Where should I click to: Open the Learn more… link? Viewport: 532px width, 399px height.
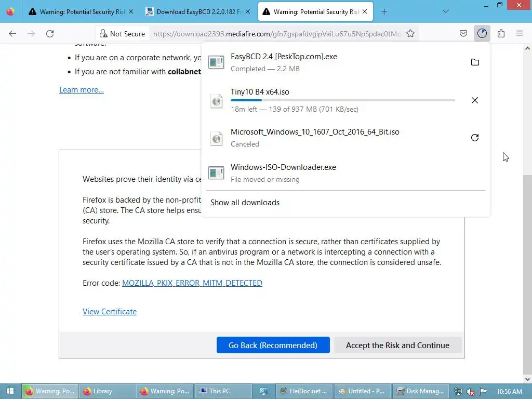[x=82, y=90]
